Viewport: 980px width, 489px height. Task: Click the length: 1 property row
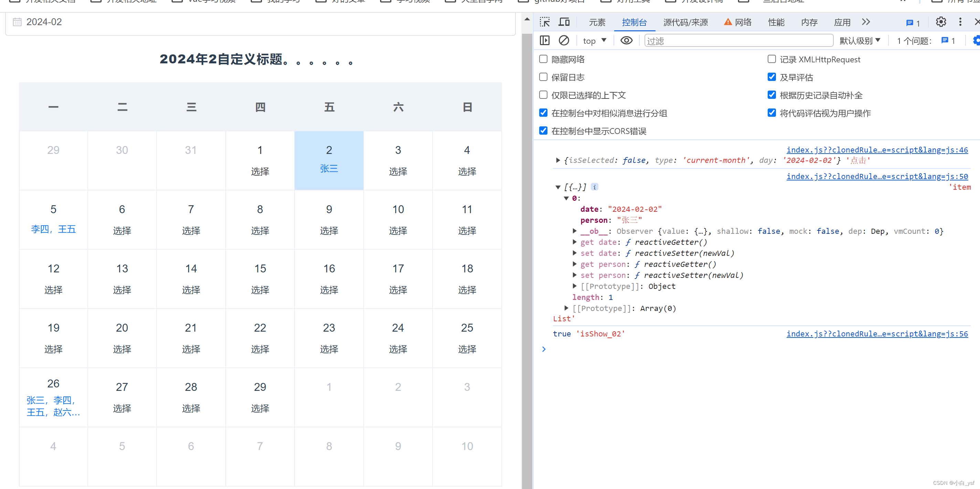pyautogui.click(x=592, y=297)
